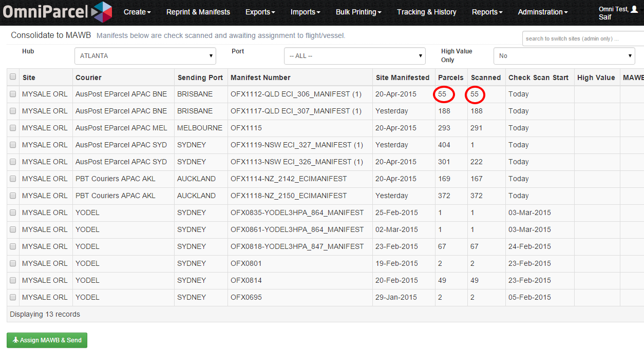Open the Port dropdown set to ALL

click(x=354, y=55)
